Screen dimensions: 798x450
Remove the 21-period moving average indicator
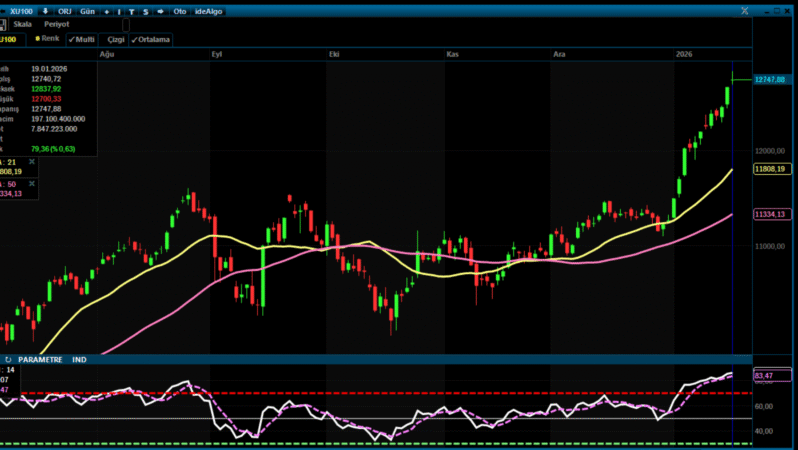point(31,161)
